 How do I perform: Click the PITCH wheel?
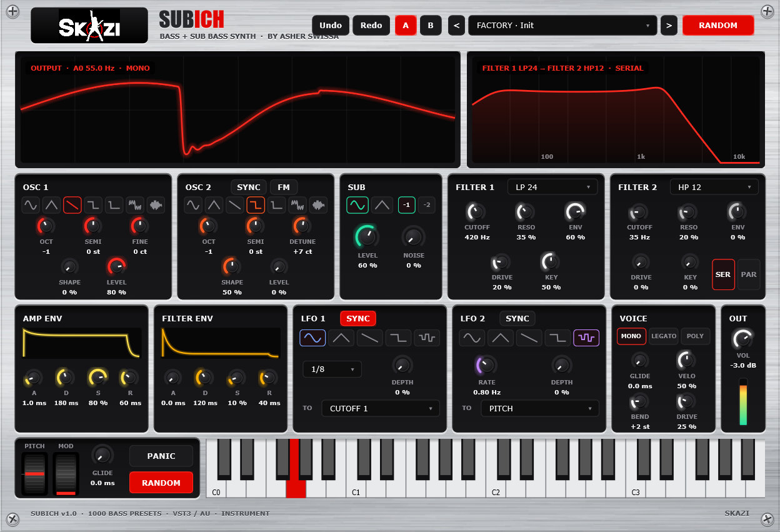[35, 474]
